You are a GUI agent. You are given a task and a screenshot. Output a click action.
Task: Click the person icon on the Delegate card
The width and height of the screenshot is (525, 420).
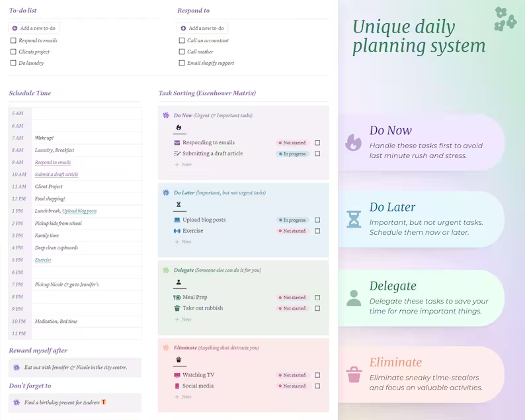tap(354, 298)
